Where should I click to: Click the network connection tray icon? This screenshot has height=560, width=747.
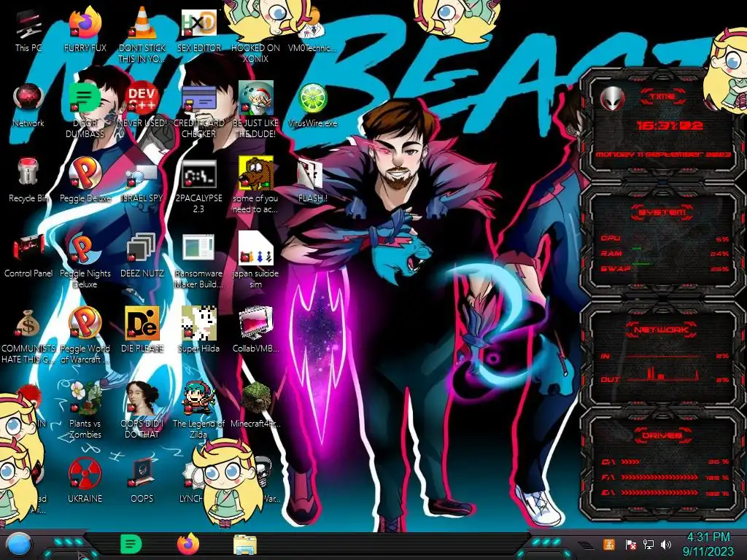(x=649, y=544)
